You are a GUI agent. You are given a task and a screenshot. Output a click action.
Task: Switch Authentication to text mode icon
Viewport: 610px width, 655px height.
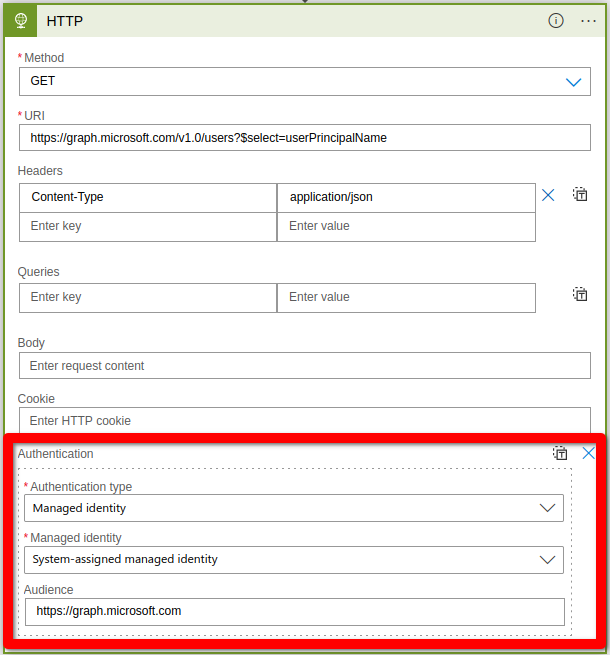tap(561, 453)
